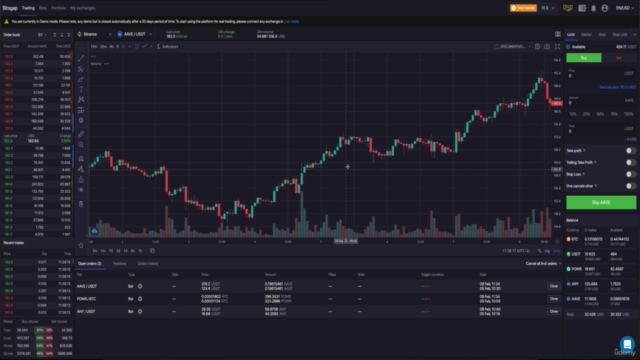
Task: Select the trend line drawing tool
Action: pyautogui.click(x=81, y=58)
